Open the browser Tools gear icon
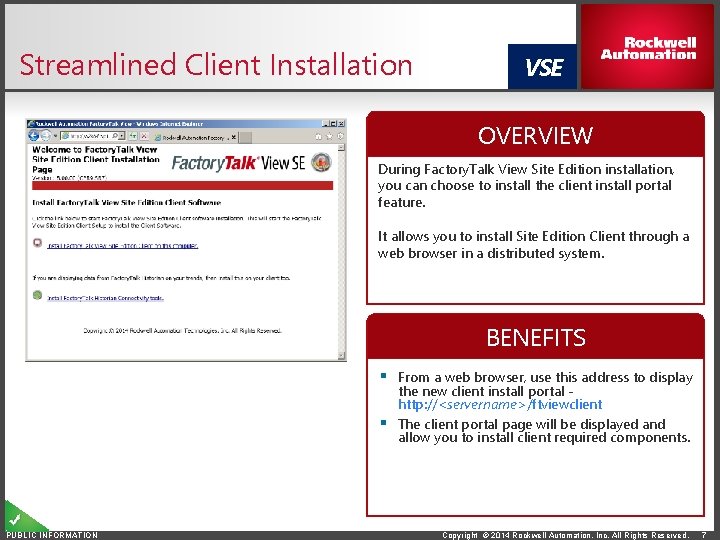This screenshot has height=540, width=720. [340, 136]
